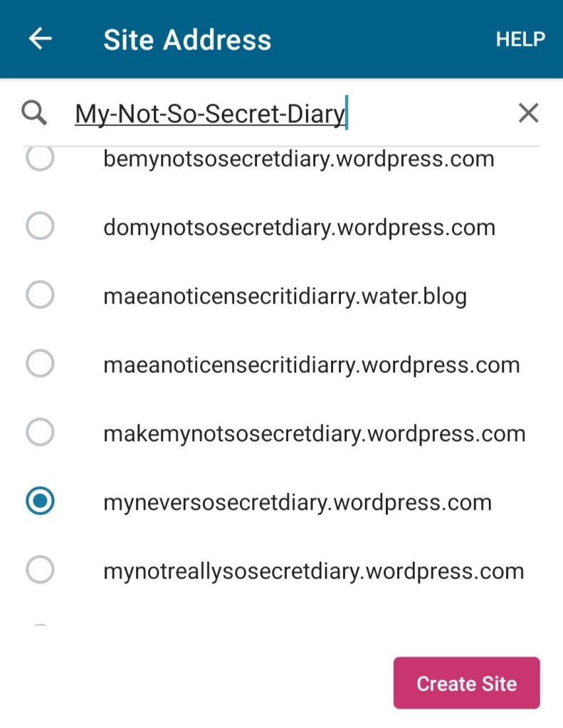The height and width of the screenshot is (728, 563).
Task: Tap the mynotreallysosecretdiary.wordpress.com address text
Action: (313, 571)
